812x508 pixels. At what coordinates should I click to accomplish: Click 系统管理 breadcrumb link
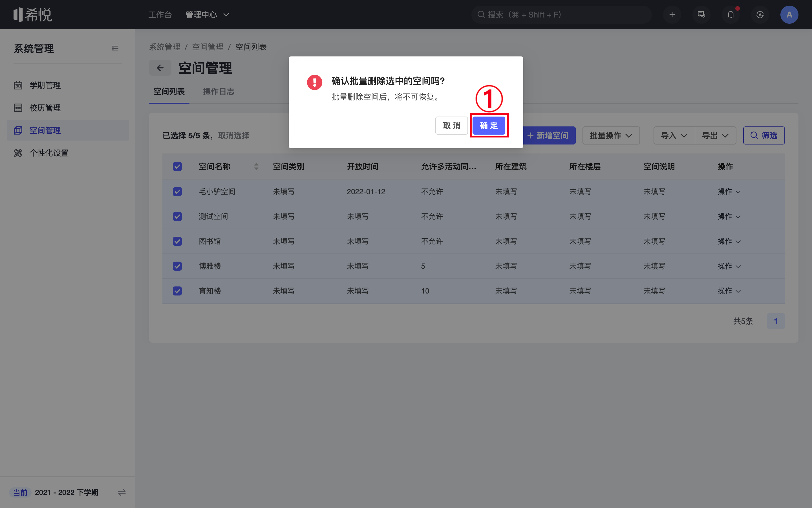point(164,47)
